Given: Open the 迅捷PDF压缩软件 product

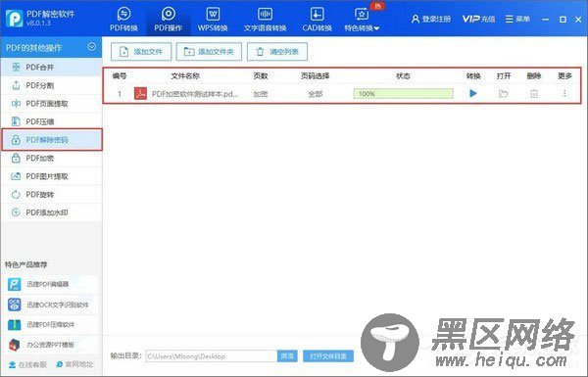Looking at the screenshot, I should click(x=51, y=324).
